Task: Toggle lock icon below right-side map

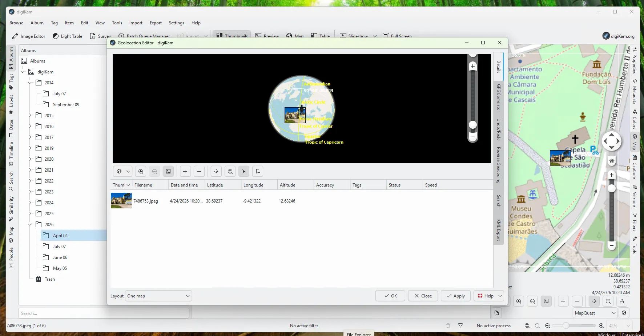Action: click(622, 301)
